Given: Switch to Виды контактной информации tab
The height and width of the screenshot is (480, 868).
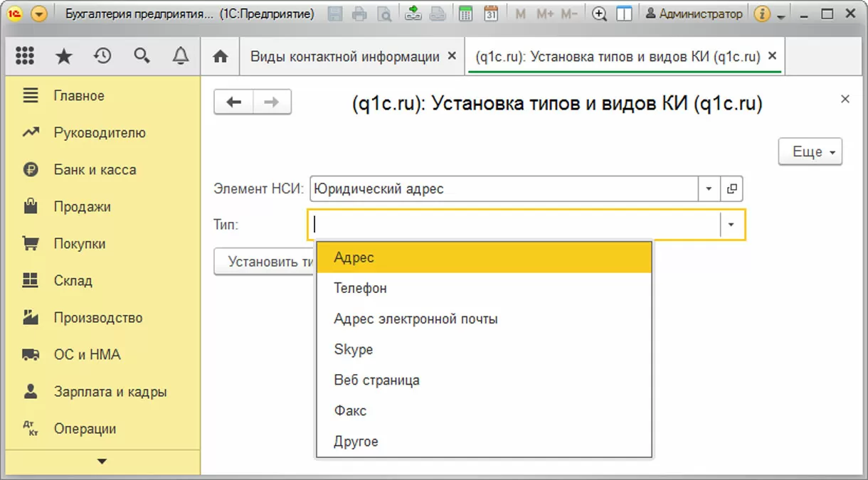Looking at the screenshot, I should click(344, 57).
